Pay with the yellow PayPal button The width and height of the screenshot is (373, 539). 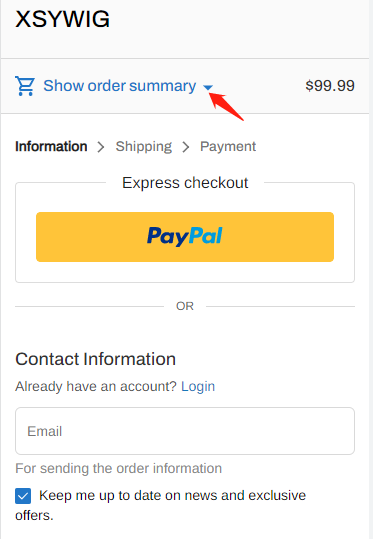coord(185,237)
